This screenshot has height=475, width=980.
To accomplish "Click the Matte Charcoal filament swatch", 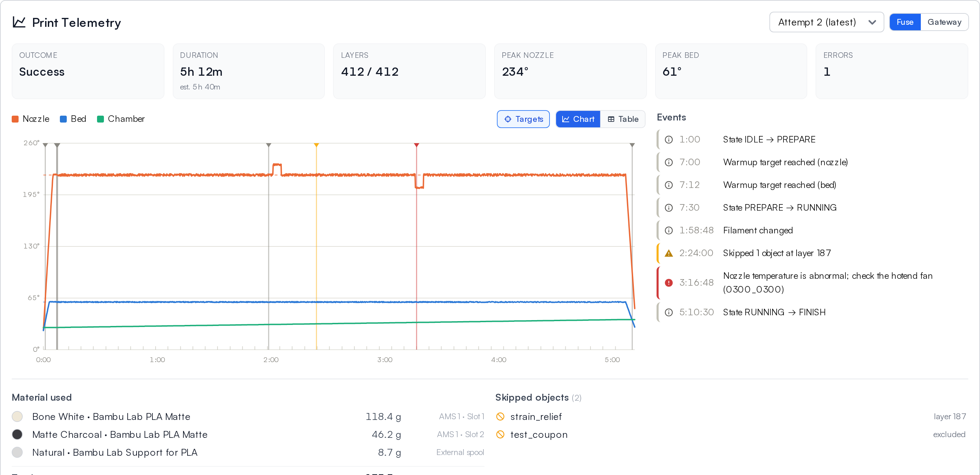I will click(x=17, y=434).
